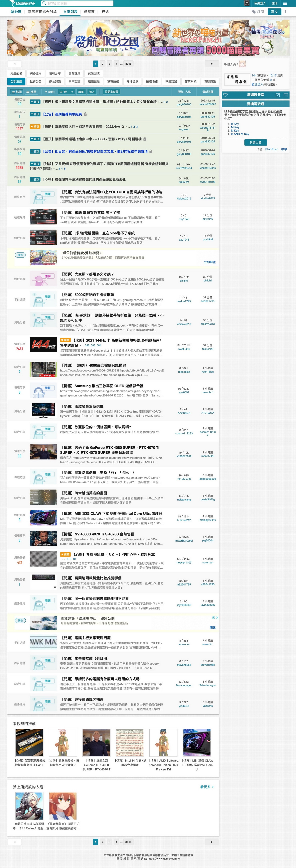Click the search input field
This screenshot has height=868, width=296.
(79, 3)
